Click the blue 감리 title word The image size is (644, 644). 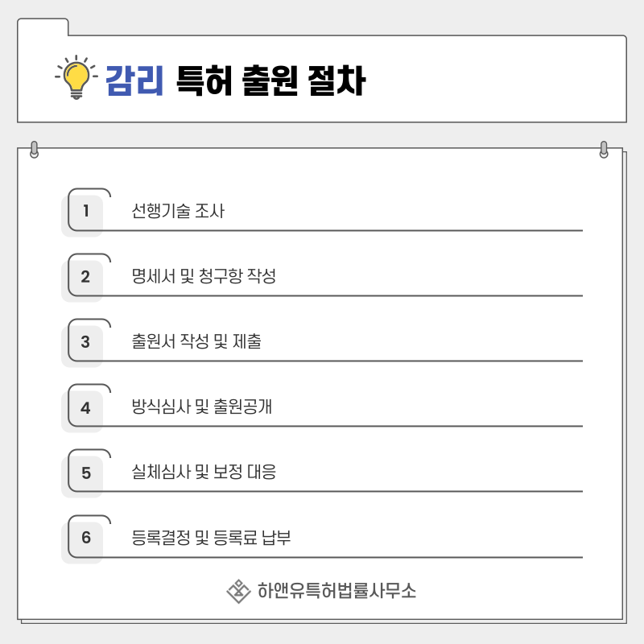(134, 80)
